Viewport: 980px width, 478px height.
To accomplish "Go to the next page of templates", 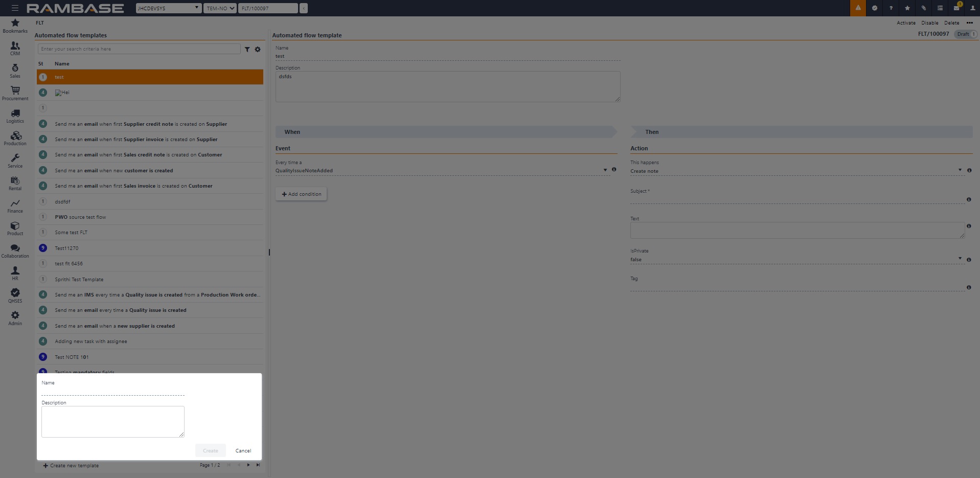I will [x=248, y=465].
